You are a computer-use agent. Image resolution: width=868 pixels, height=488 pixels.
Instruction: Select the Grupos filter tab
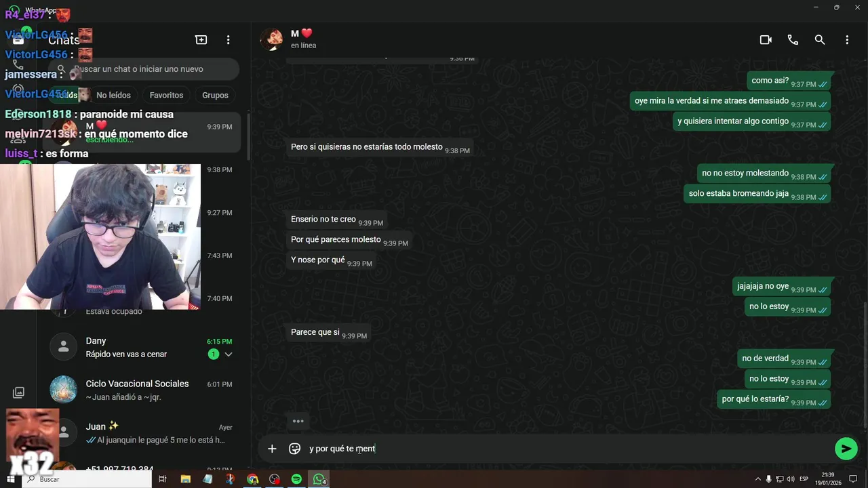[x=215, y=96]
